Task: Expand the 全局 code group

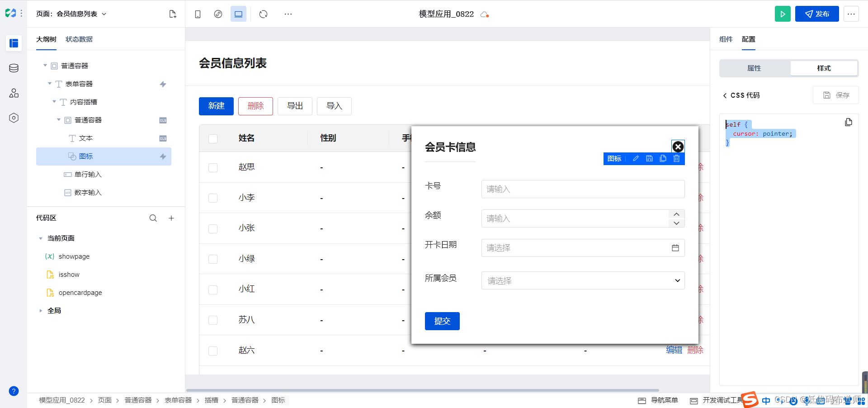Action: pyautogui.click(x=41, y=311)
